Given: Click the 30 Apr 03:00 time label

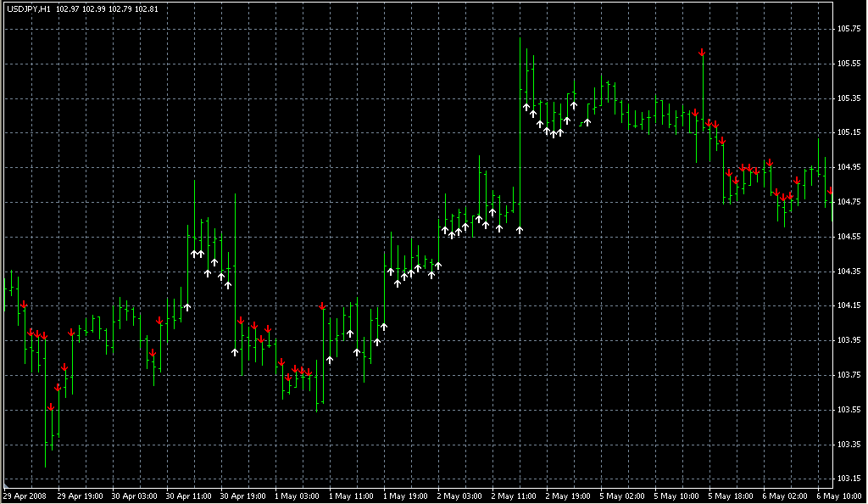Looking at the screenshot, I should pyautogui.click(x=134, y=496).
